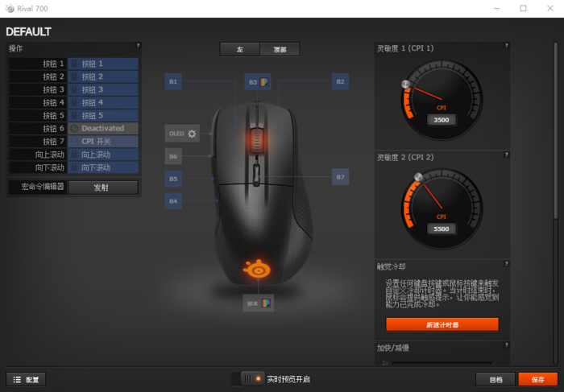
Task: Click the help icon for 灵敏度 1 (CPI 1)
Action: [507, 46]
